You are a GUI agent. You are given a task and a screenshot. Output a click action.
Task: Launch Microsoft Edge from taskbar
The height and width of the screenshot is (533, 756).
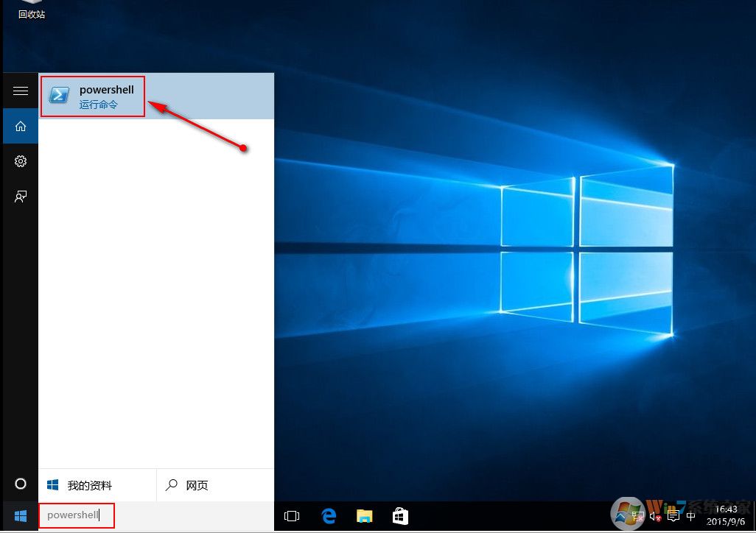[x=329, y=516]
